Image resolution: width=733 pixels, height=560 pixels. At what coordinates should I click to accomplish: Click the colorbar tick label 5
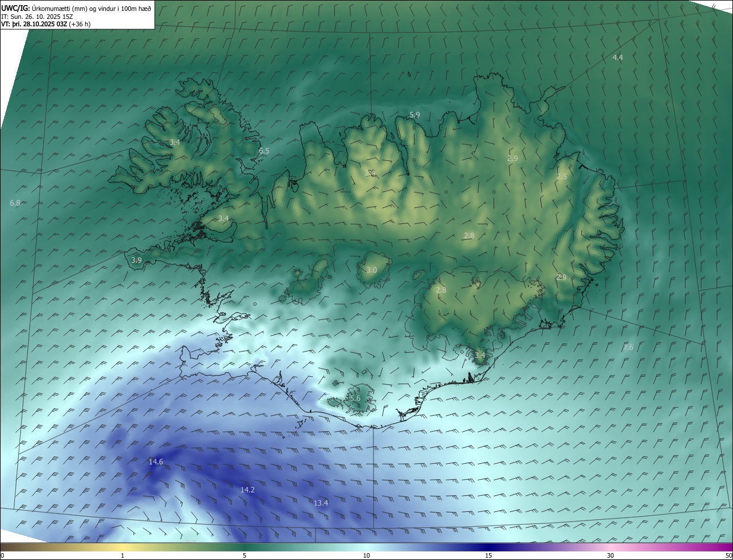pyautogui.click(x=245, y=555)
